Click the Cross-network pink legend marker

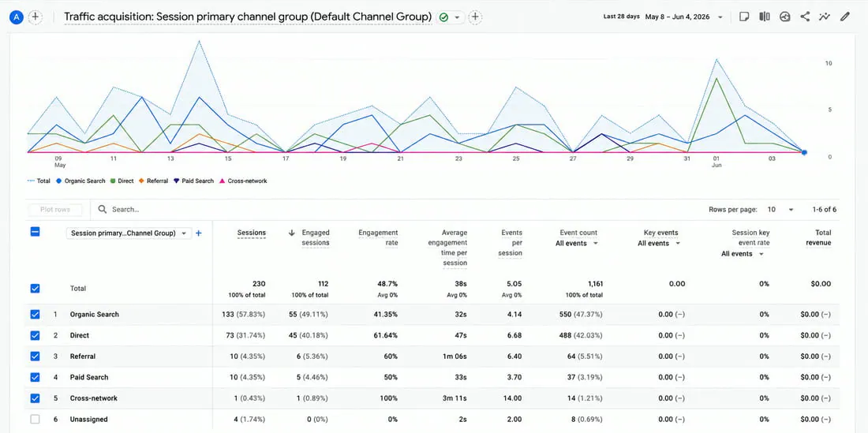[x=223, y=181]
